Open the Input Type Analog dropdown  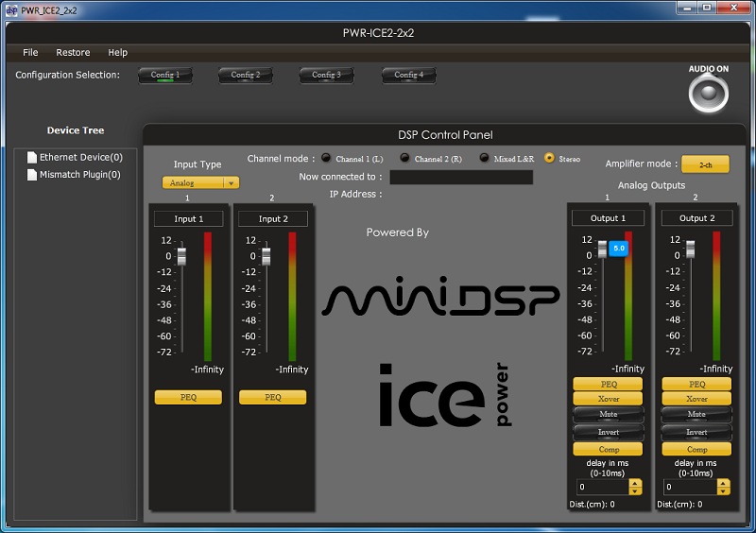[x=200, y=182]
